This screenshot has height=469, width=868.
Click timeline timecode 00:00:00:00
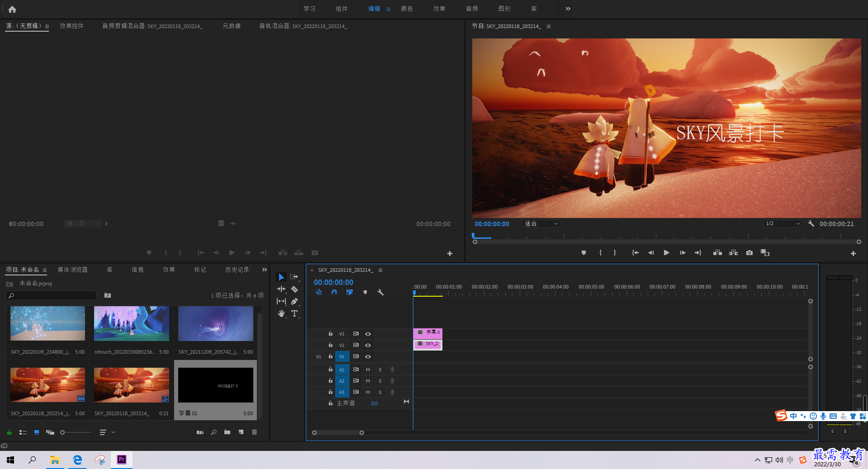point(333,282)
